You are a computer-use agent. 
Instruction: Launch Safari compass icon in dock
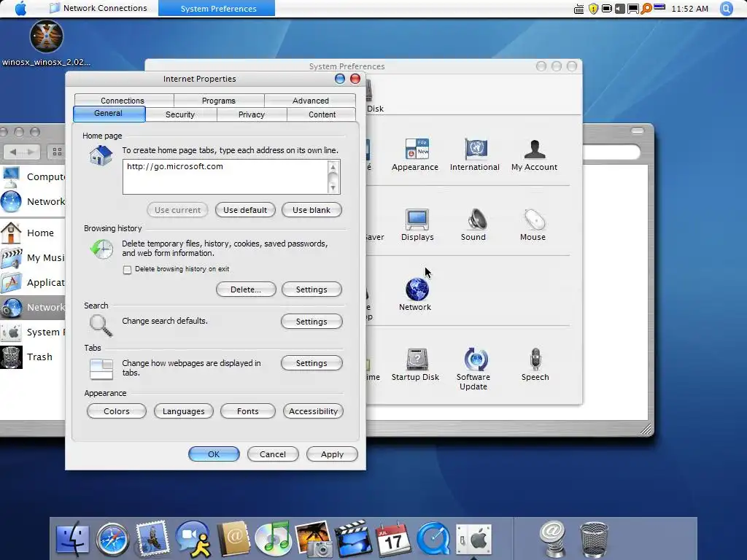click(112, 539)
